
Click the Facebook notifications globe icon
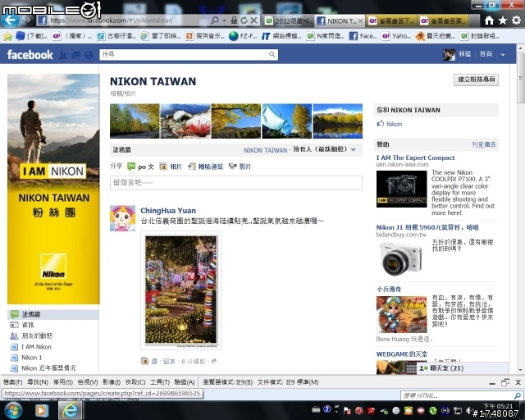[89, 55]
